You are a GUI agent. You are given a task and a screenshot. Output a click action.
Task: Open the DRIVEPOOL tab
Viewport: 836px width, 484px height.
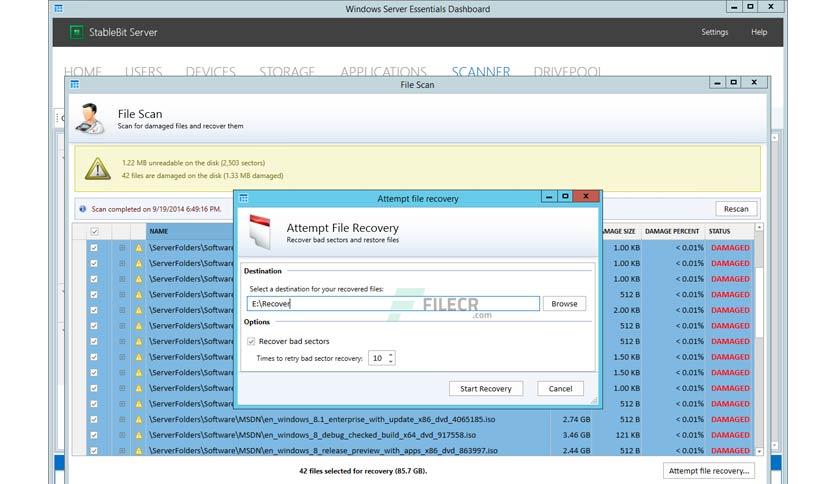click(x=568, y=71)
